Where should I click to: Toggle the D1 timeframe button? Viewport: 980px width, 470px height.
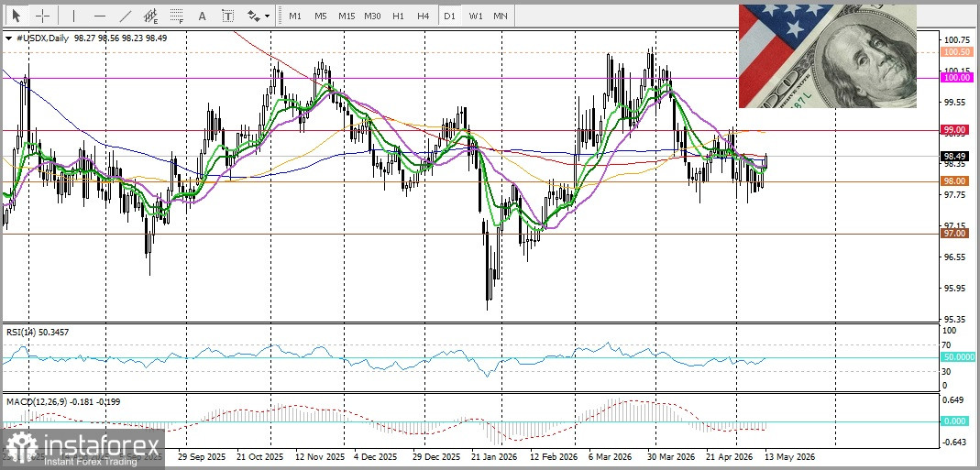[x=449, y=16]
